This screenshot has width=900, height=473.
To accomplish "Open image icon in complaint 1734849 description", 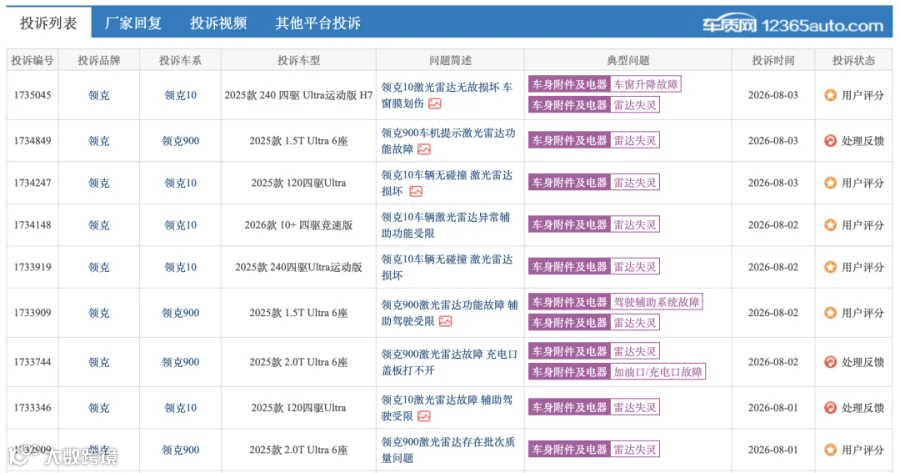I will click(x=424, y=149).
